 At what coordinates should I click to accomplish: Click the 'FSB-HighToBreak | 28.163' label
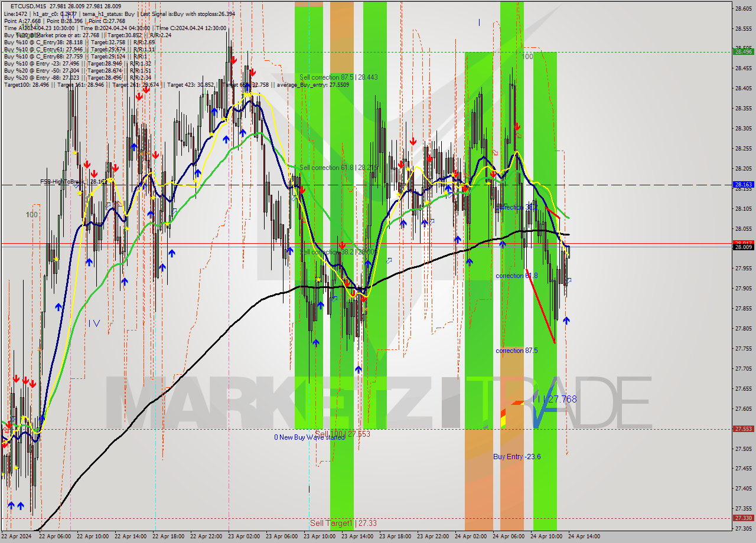(x=74, y=182)
